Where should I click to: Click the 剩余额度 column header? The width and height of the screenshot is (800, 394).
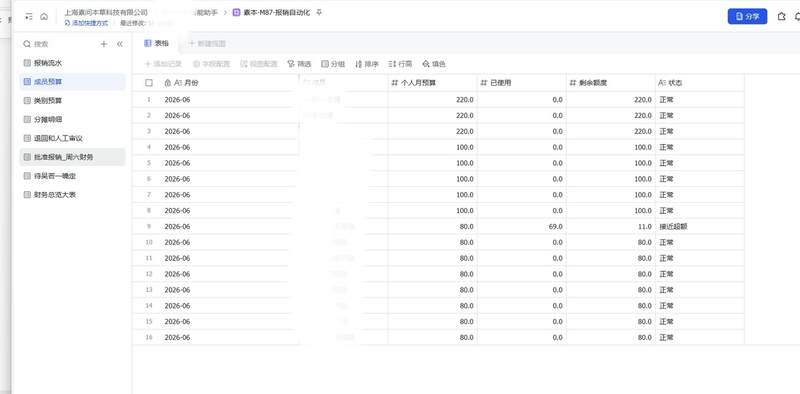coord(611,83)
